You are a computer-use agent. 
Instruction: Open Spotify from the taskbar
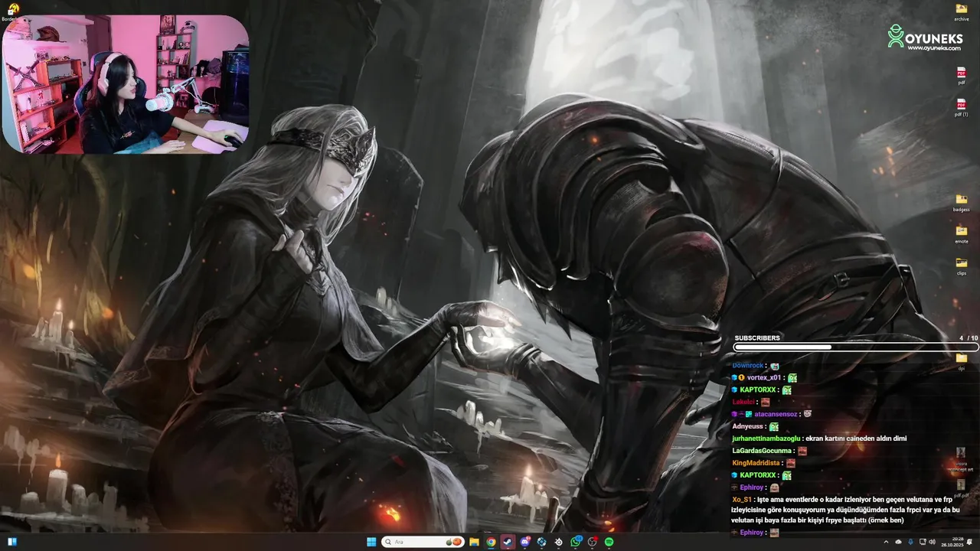click(609, 542)
